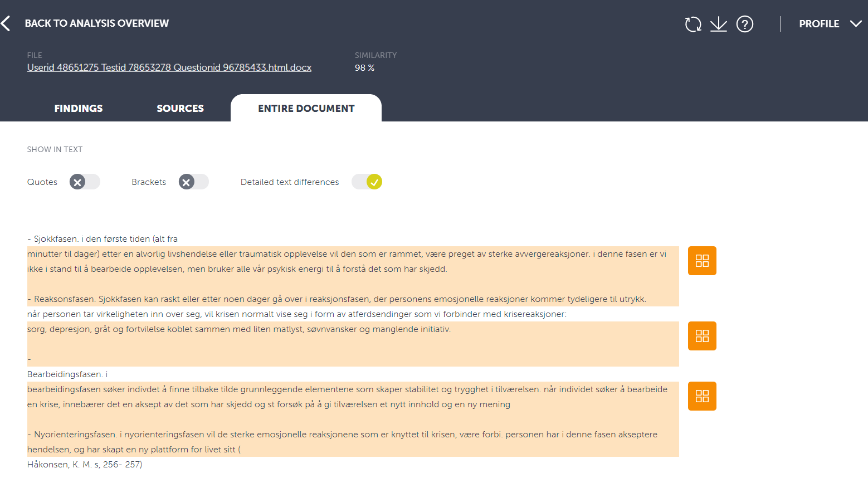Click highlighted text '- Nyorienteringsfasen. i nyorienteringsfasen'
This screenshot has height=478, width=868.
pyautogui.click(x=342, y=435)
